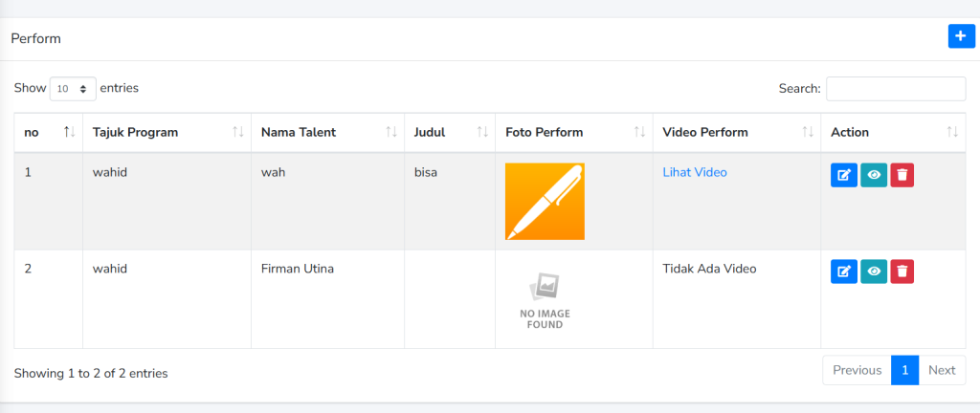
Task: Open the show entries dropdown
Action: (73, 89)
